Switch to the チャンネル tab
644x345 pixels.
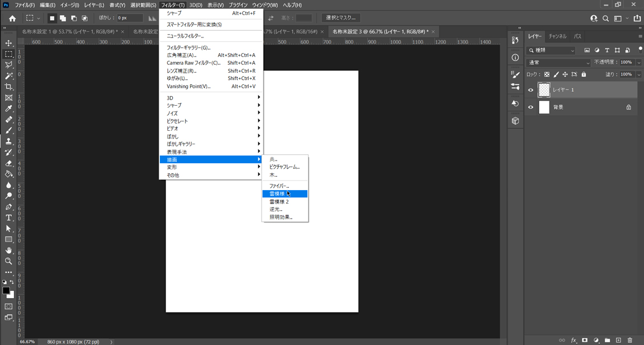click(x=557, y=36)
